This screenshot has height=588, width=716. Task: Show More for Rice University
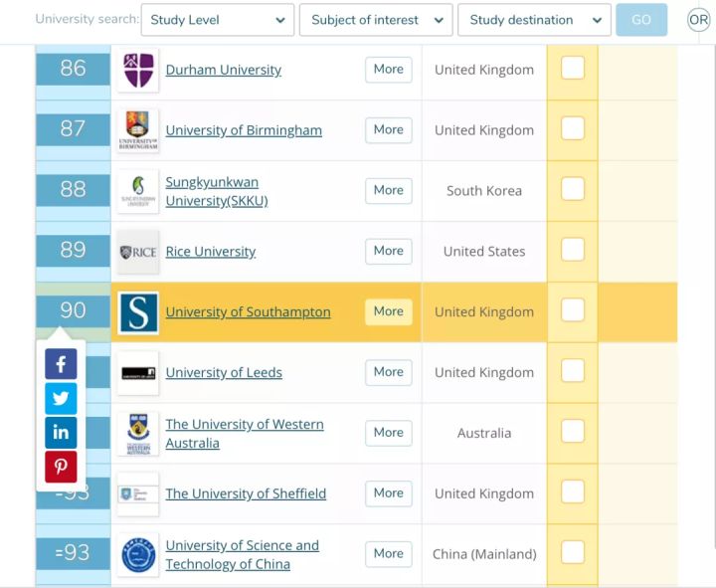389,252
